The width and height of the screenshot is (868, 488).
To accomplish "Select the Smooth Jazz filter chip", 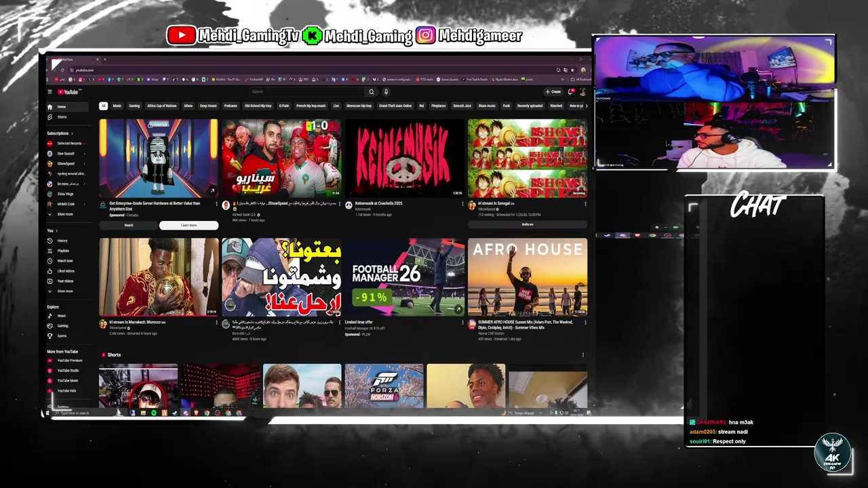I will [x=462, y=106].
